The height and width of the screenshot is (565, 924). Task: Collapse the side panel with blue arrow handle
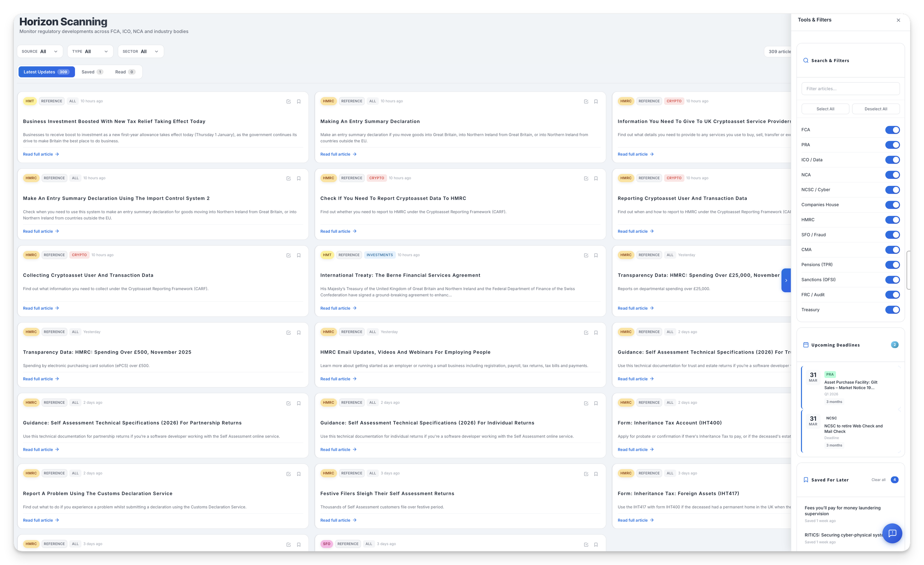(x=786, y=280)
